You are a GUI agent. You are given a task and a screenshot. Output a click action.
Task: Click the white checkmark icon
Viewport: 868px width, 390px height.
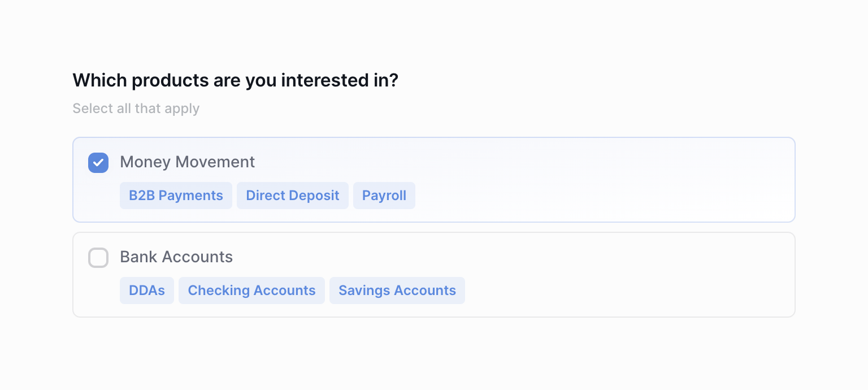(x=98, y=163)
